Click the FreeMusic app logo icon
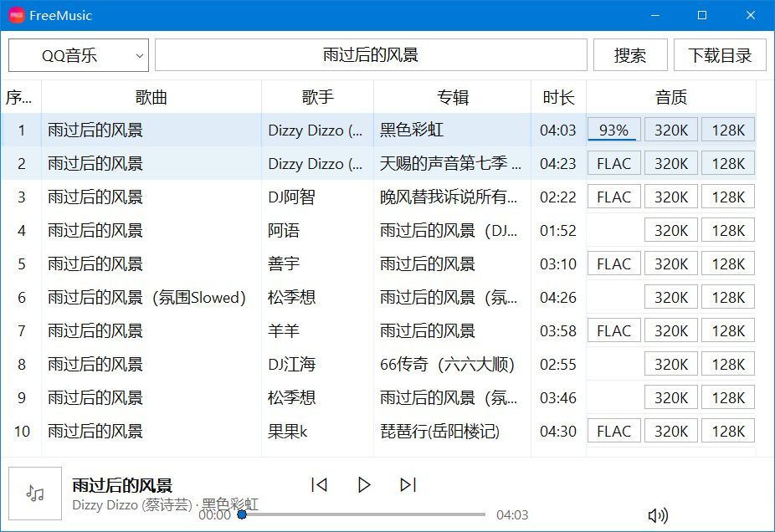This screenshot has width=775, height=532. (16, 15)
